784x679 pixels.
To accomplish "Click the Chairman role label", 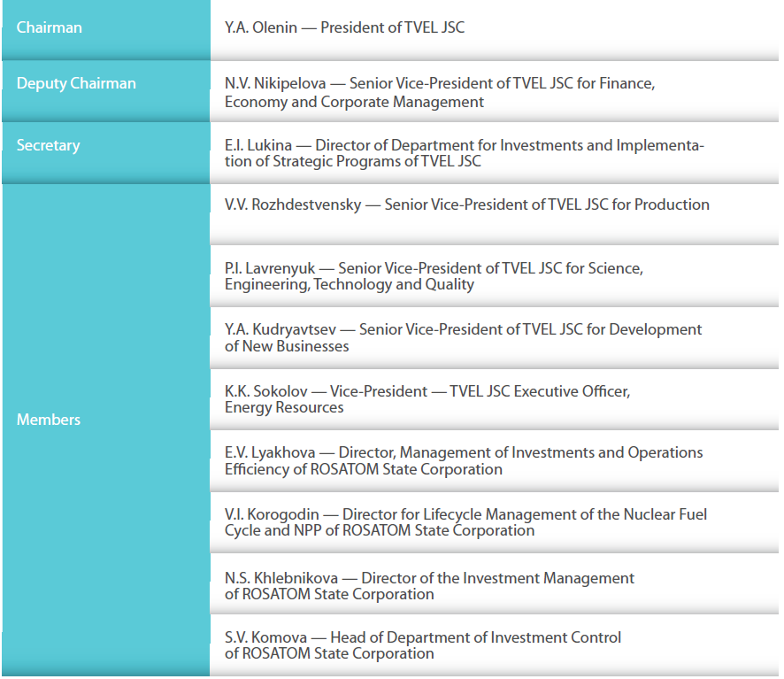I will 49,27.
